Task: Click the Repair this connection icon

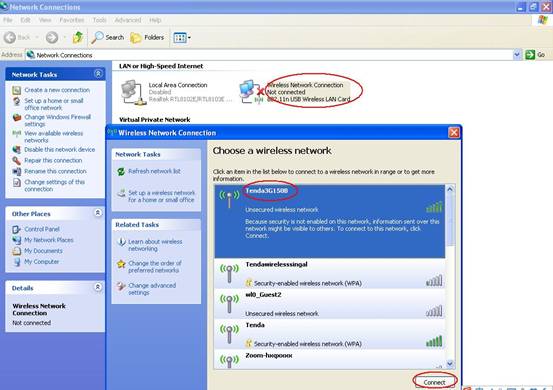Action: coord(17,161)
